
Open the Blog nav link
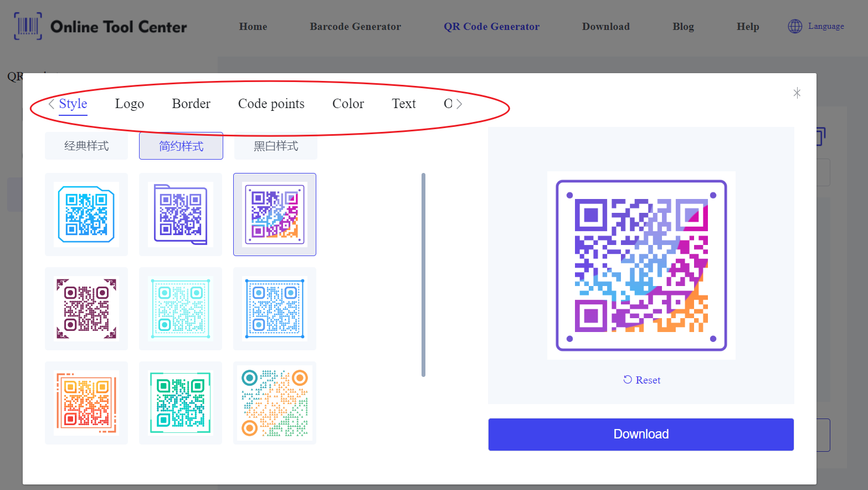coord(683,27)
